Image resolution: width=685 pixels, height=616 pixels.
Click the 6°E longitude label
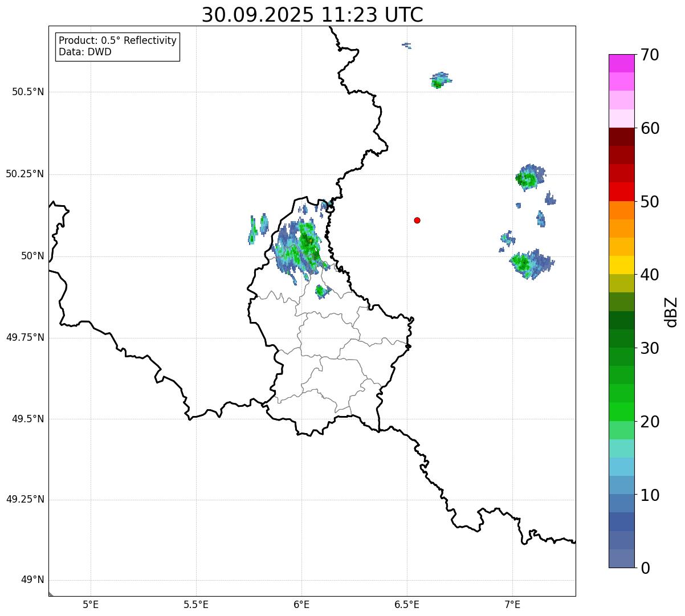[x=301, y=605]
